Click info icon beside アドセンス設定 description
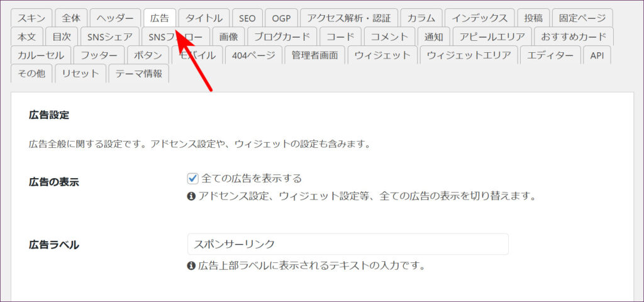The image size is (644, 302). click(x=191, y=196)
